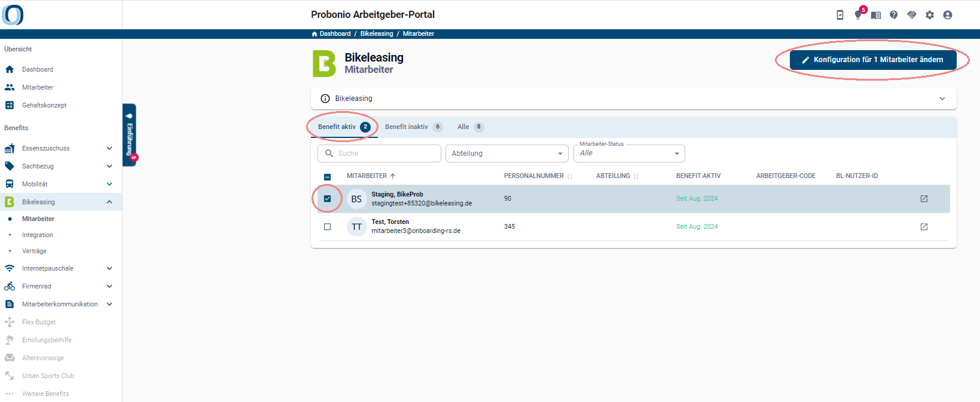The image size is (980, 402).
Task: Check the Test, Torsten row checkbox
Action: [327, 227]
